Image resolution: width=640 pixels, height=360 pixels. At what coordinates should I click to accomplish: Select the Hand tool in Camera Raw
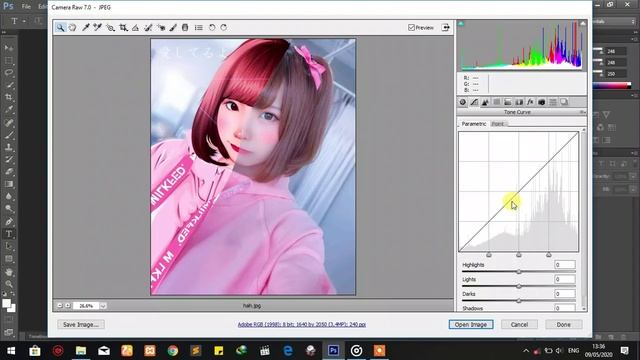coord(72,28)
